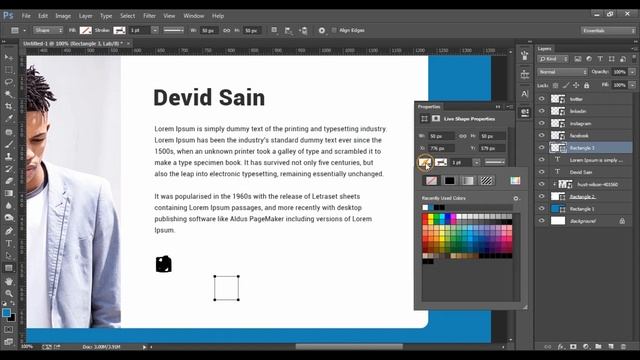Hide the facebook layer
Image resolution: width=640 pixels, height=360 pixels.
tap(542, 136)
